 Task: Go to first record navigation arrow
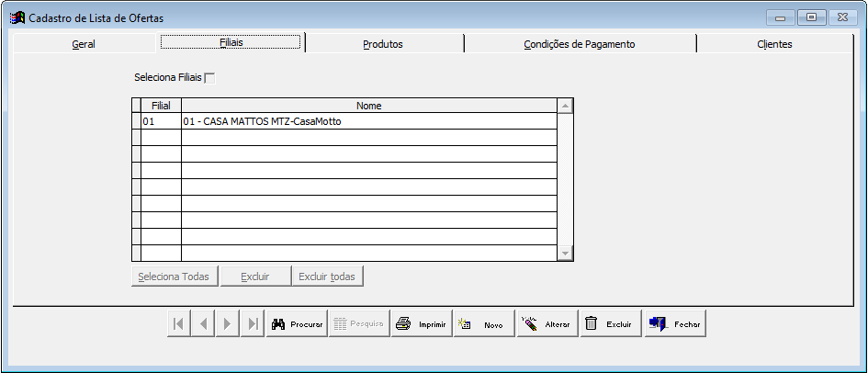(179, 323)
